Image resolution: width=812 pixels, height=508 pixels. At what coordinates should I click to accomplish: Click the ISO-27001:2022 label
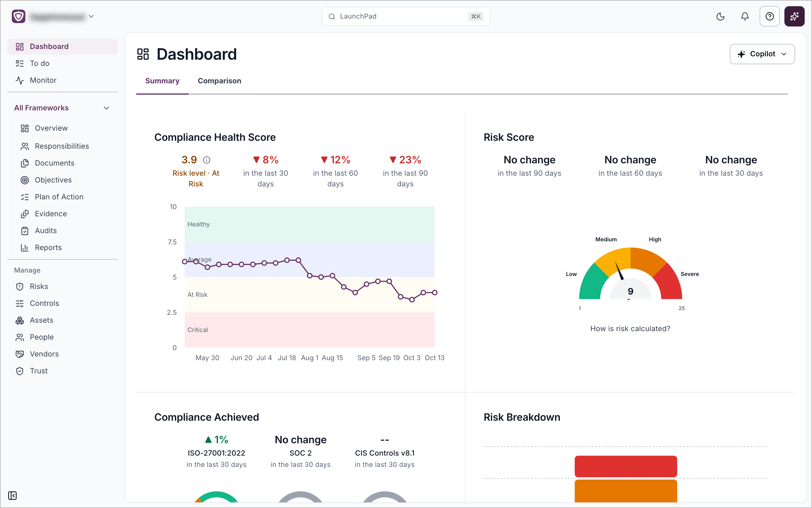(x=216, y=453)
